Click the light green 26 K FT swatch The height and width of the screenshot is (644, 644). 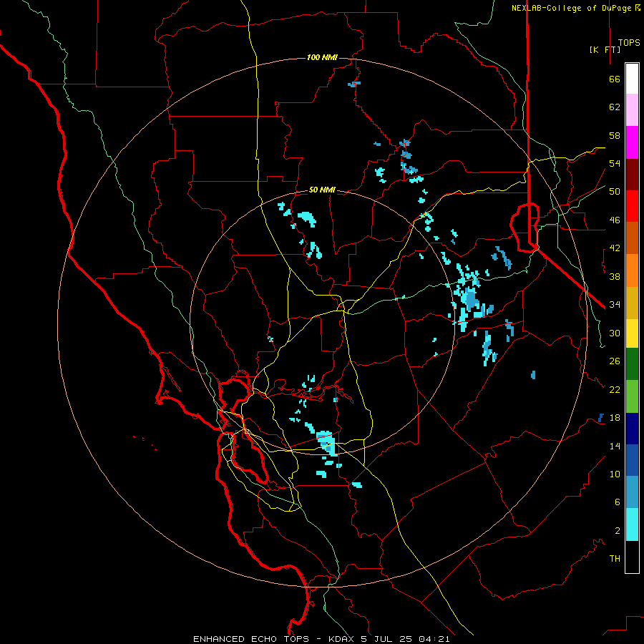pos(632,396)
